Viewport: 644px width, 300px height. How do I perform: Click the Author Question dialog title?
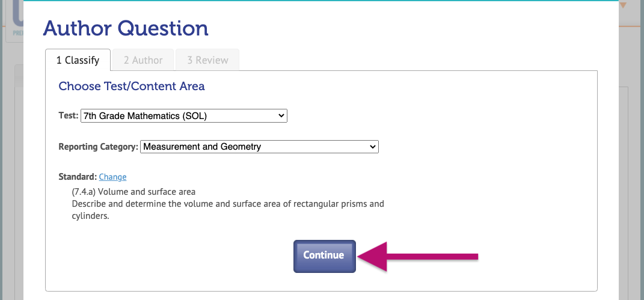pyautogui.click(x=126, y=28)
